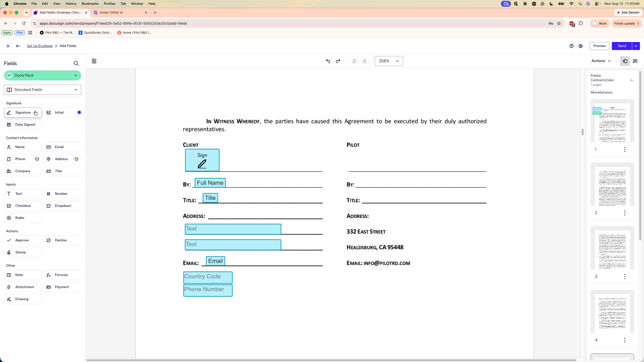Open QuickBooks Online bookmark
Viewport: 644px width, 362px height.
pyautogui.click(x=95, y=32)
